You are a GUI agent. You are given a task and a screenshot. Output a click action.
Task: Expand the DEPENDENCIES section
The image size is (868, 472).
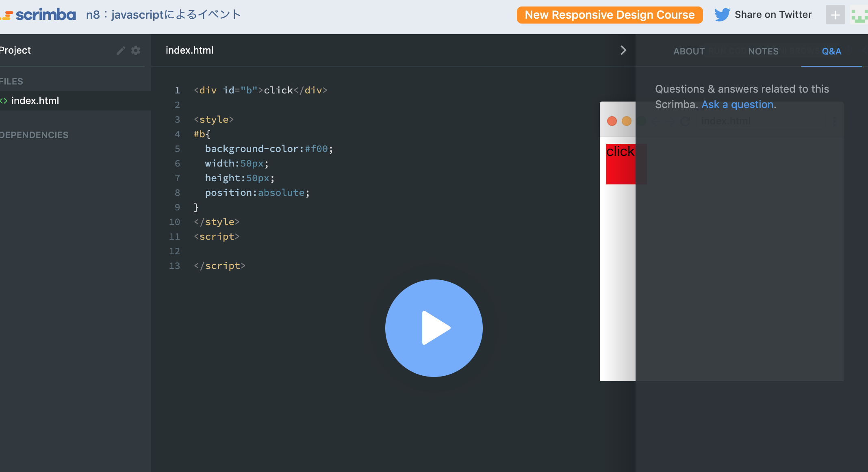(x=34, y=135)
